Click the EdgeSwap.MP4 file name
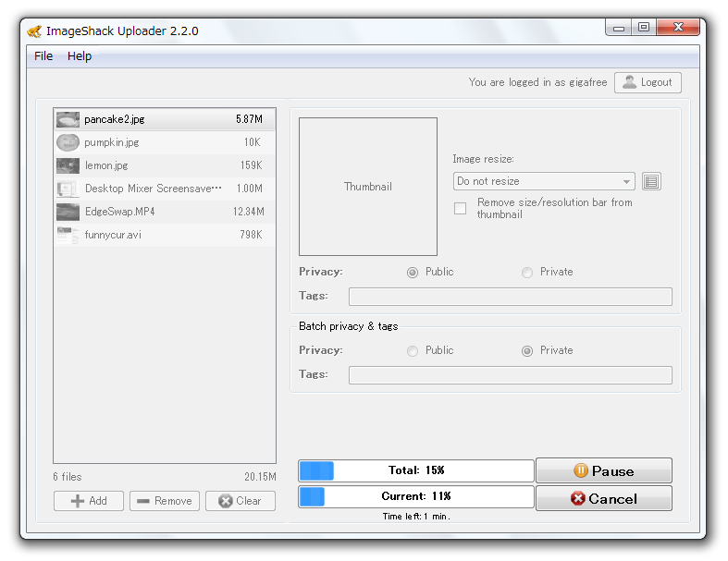The image size is (728, 561). pos(119,212)
